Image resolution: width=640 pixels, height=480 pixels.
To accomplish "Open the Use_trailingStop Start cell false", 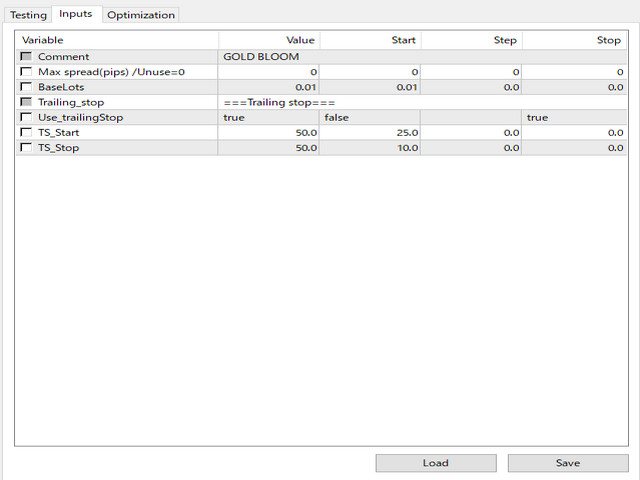I will point(370,118).
